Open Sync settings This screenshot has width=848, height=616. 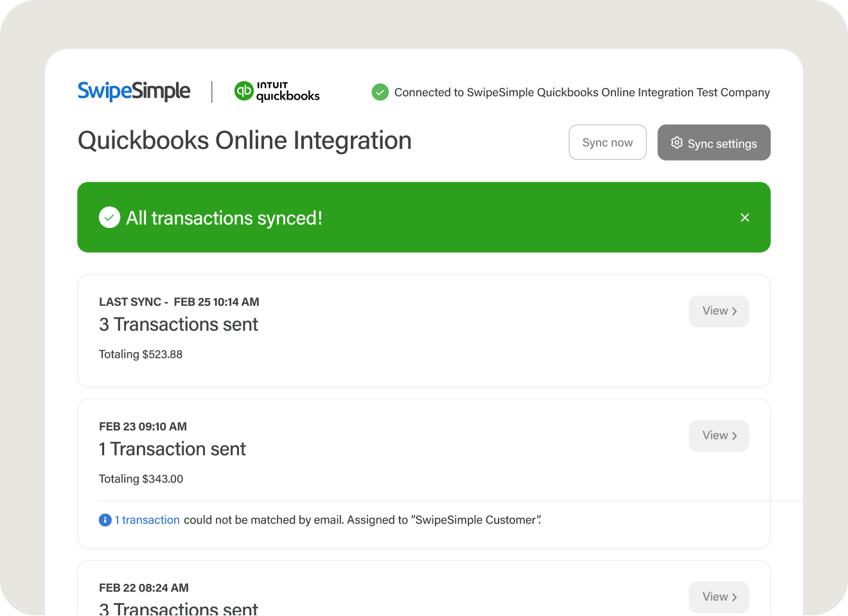714,143
